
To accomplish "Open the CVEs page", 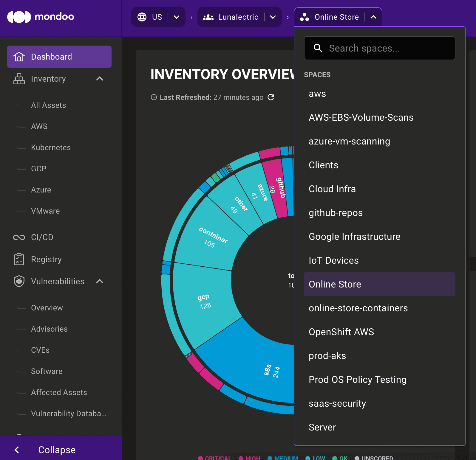I will coord(40,350).
